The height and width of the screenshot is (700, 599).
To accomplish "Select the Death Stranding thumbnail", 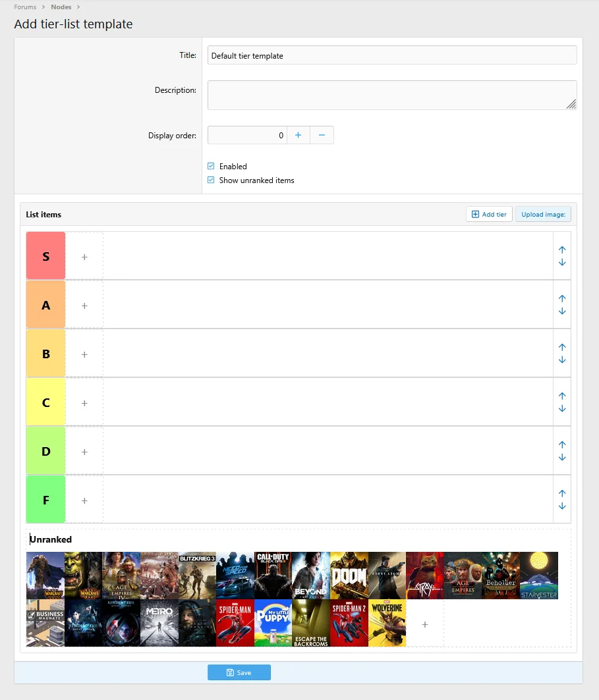I will click(x=197, y=623).
